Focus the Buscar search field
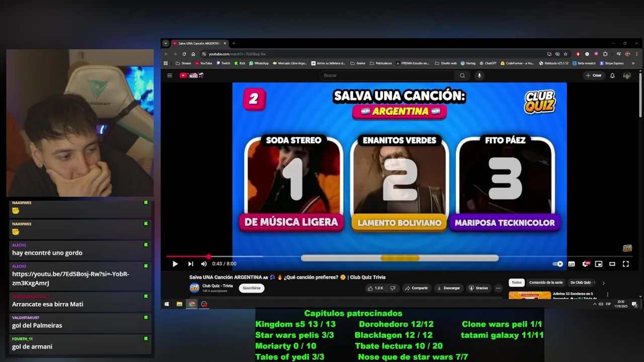This screenshot has width=644, height=362. coord(387,75)
